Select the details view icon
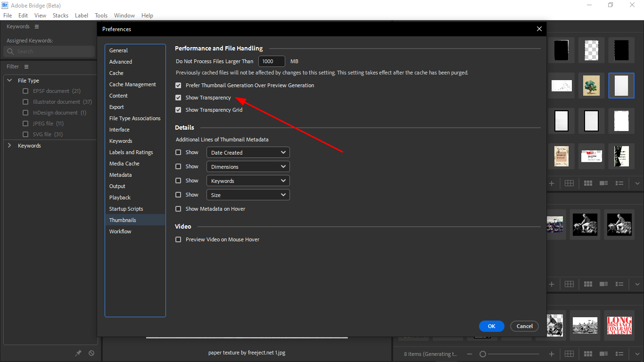 [604, 354]
